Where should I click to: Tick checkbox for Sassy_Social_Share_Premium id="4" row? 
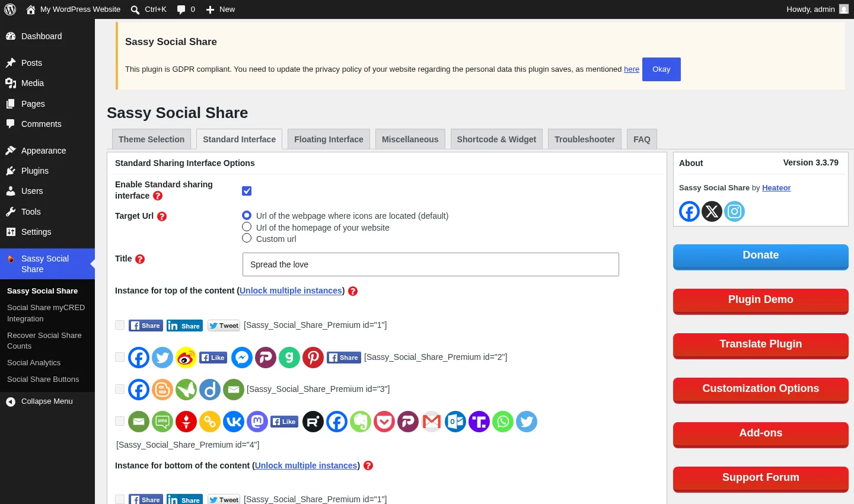[x=120, y=421]
